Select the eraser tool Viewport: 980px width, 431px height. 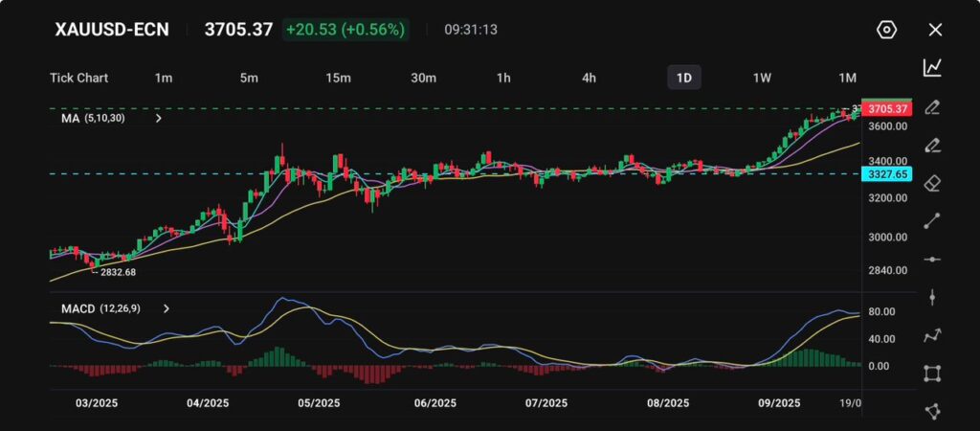[x=932, y=183]
